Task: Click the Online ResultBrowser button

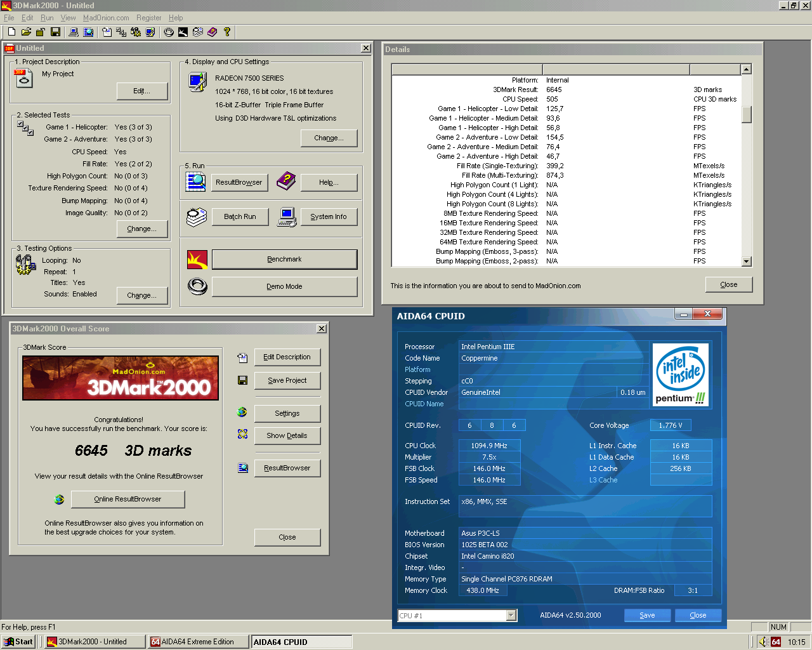Action: tap(128, 500)
